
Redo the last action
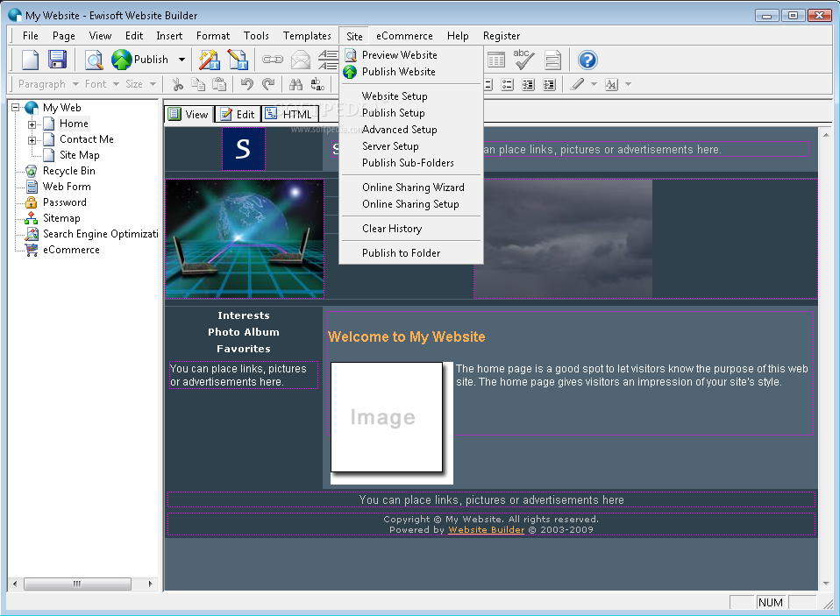[268, 84]
